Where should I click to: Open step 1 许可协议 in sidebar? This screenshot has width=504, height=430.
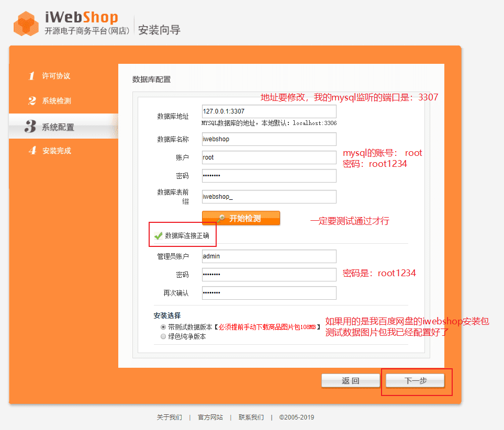tap(50, 76)
